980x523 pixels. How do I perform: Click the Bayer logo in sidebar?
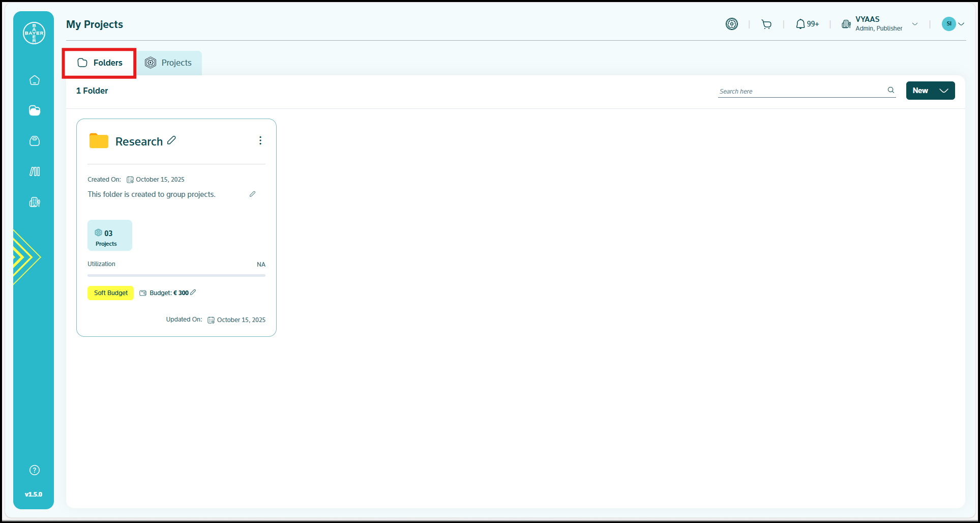pyautogui.click(x=34, y=33)
